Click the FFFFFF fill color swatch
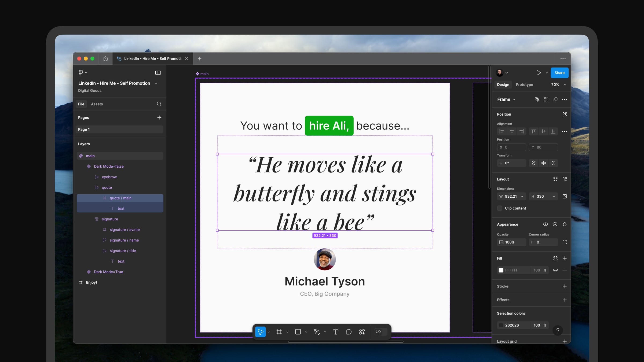This screenshot has height=362, width=644. 501,270
